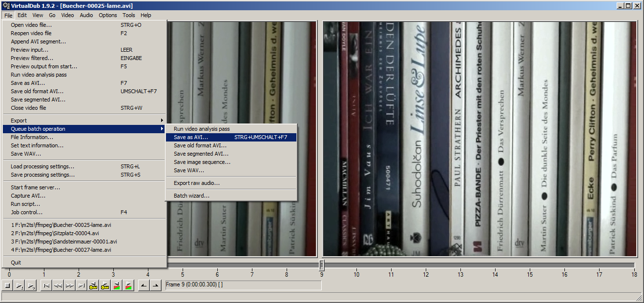This screenshot has height=303, width=644.
Task: Collapse the Queue batch operation submenu entry
Action: click(x=84, y=129)
